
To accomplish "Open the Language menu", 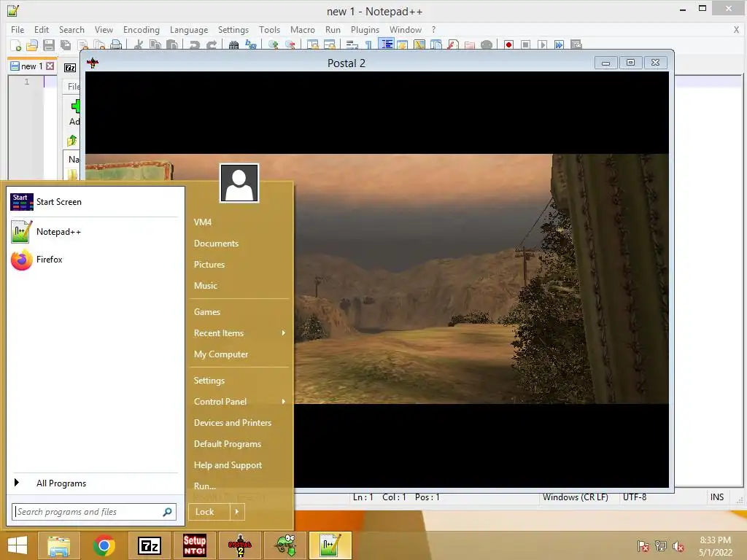I will pos(189,29).
